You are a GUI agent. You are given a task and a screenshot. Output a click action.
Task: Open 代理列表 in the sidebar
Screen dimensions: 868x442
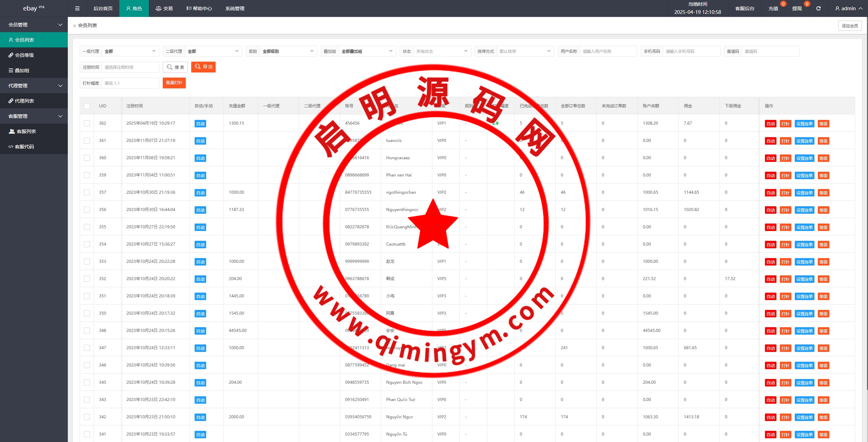(x=24, y=101)
